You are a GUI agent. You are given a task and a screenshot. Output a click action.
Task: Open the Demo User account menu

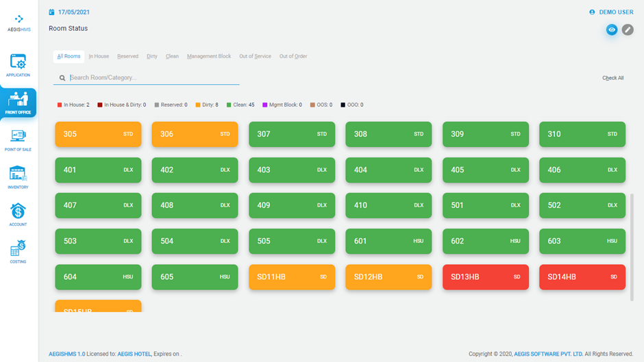tap(611, 12)
